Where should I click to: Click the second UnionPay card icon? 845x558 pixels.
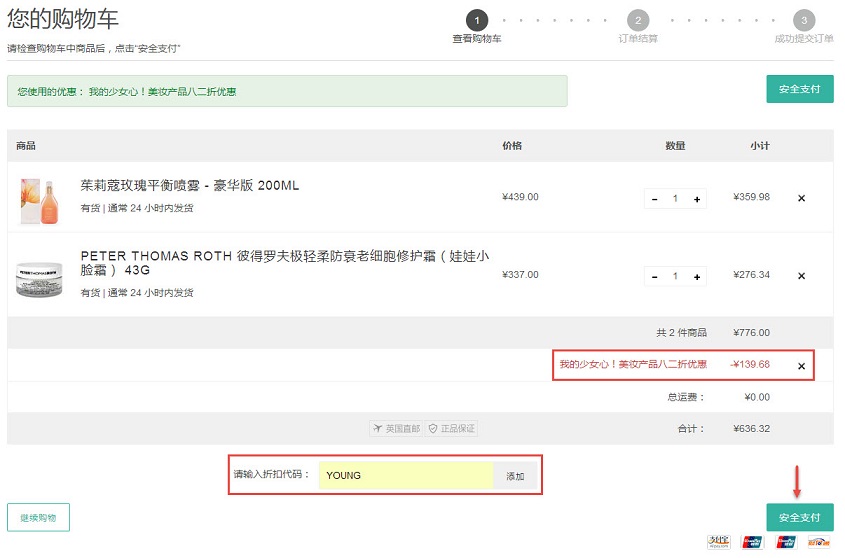[x=786, y=542]
